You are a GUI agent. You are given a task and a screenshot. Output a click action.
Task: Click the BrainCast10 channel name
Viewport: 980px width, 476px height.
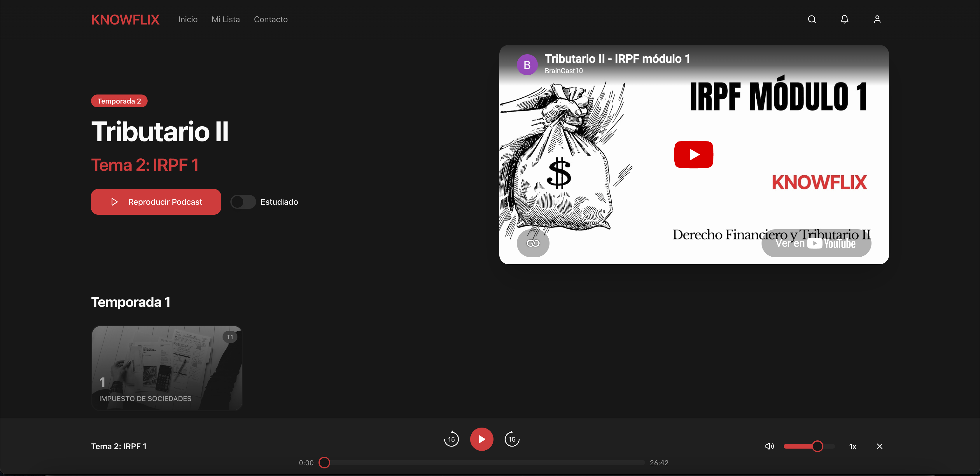coord(563,71)
